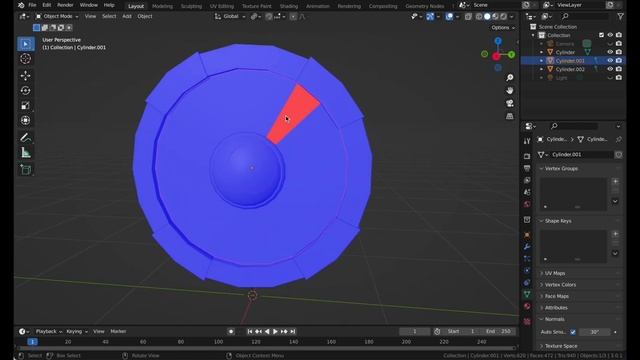
Task: Click the Keying button in timeline
Action: [77, 331]
